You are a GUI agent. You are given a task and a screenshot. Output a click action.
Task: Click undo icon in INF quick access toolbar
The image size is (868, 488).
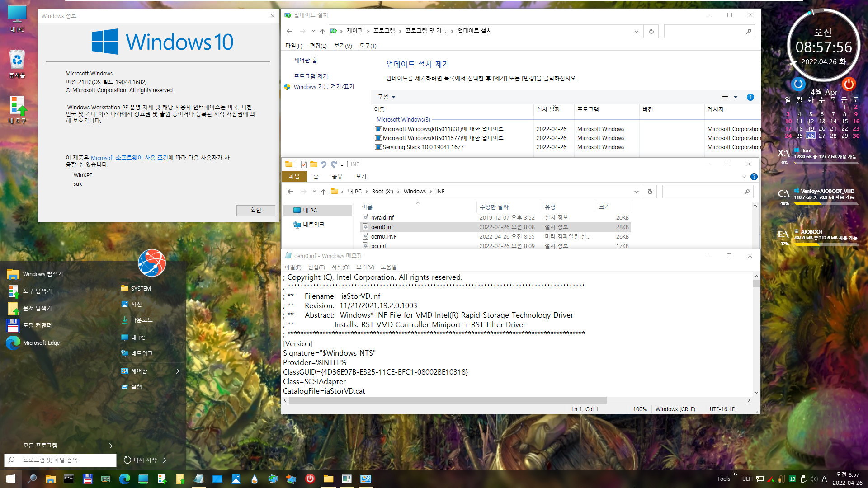[323, 164]
